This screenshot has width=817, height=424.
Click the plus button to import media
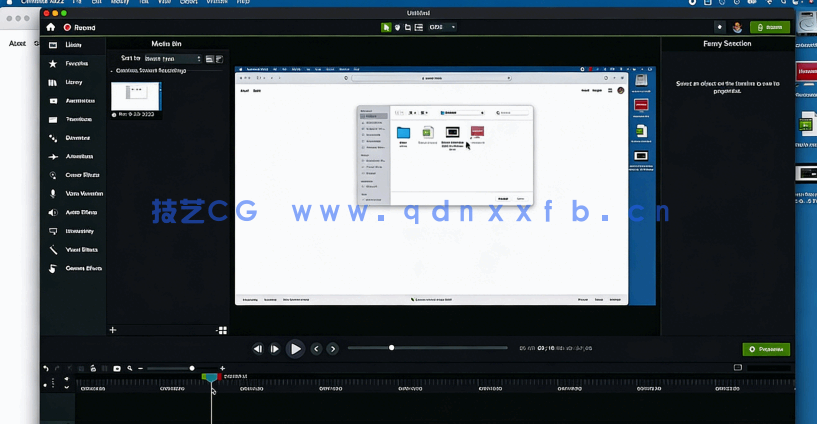tap(112, 330)
